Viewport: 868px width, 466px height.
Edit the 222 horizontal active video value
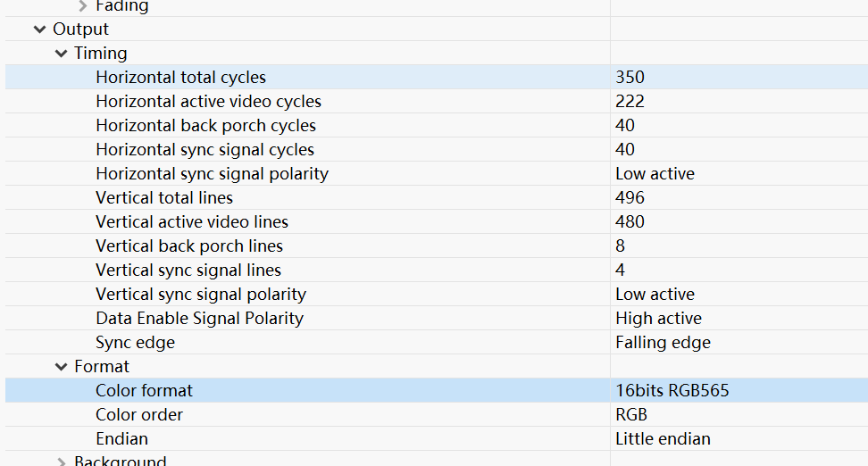coord(630,101)
